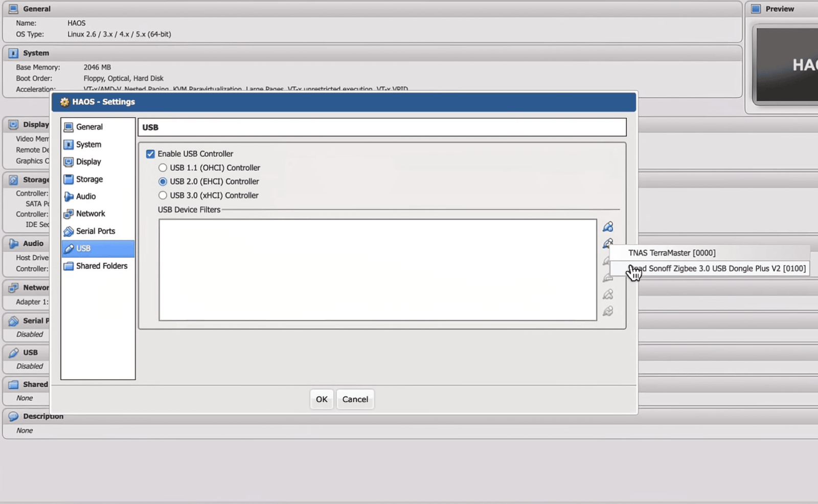Image resolution: width=818 pixels, height=504 pixels.
Task: Click the Audio section header in main window
Action: (27, 243)
